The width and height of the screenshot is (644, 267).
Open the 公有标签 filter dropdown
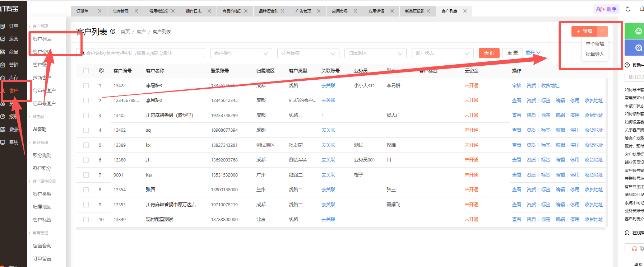pos(308,53)
